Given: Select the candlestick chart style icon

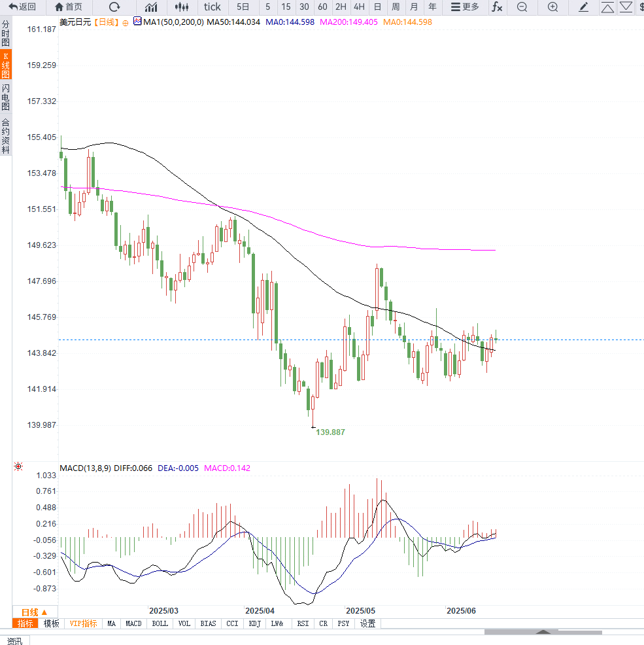Looking at the screenshot, I should 182,7.
